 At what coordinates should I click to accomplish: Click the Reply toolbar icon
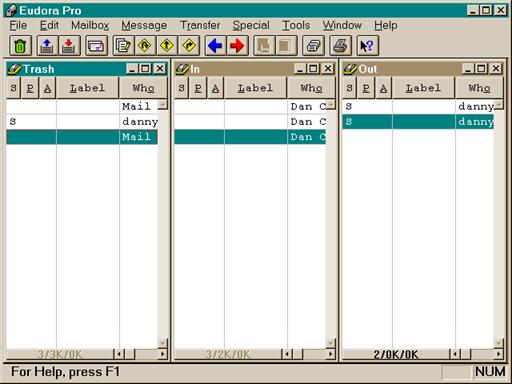[145, 46]
